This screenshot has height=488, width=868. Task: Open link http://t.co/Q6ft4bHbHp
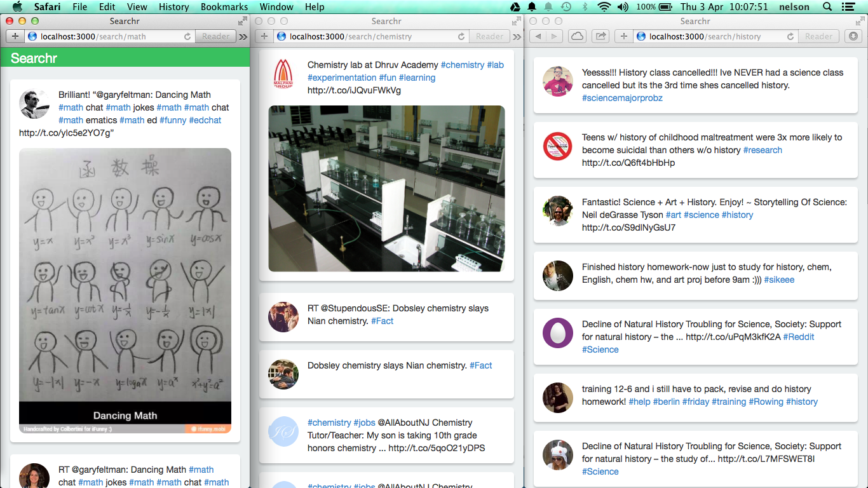click(x=628, y=163)
